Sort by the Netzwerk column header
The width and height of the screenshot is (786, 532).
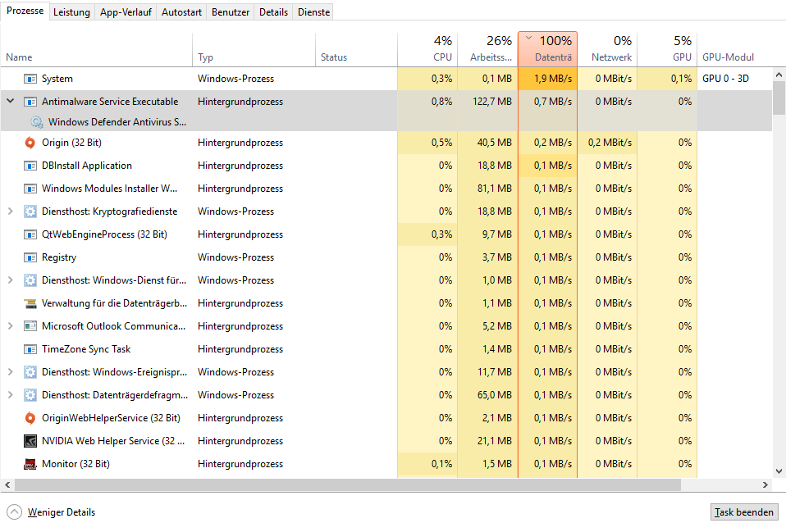607,49
